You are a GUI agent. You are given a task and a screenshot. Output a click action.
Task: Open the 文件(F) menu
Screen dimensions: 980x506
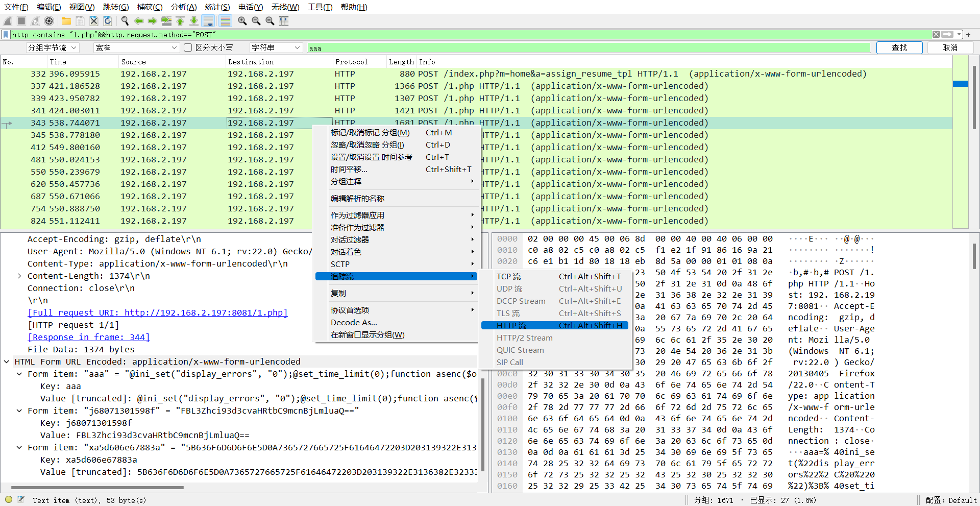pyautogui.click(x=16, y=7)
